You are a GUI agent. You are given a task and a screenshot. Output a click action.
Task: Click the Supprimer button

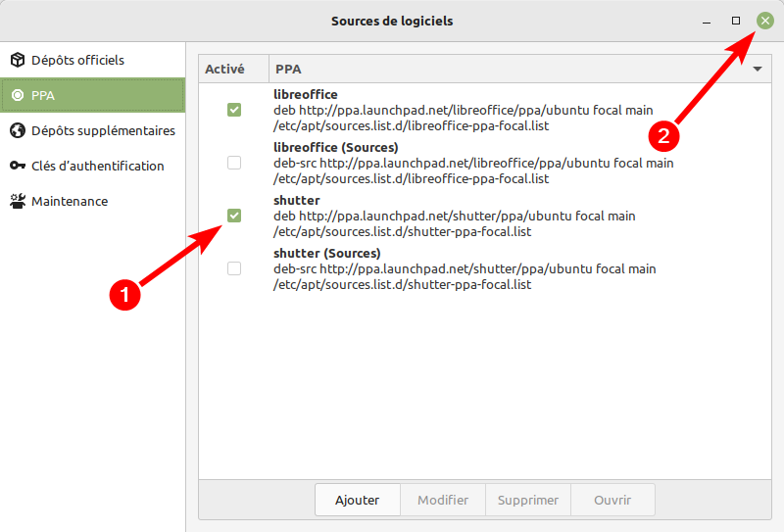click(528, 500)
